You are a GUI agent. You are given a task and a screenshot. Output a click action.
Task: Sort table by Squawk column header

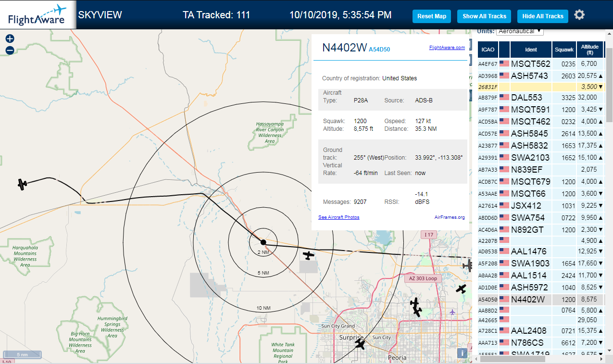(x=564, y=50)
